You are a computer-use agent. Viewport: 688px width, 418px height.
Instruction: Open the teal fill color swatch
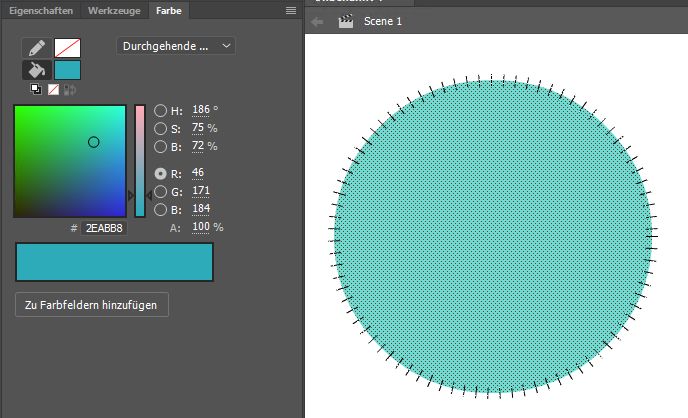67,70
